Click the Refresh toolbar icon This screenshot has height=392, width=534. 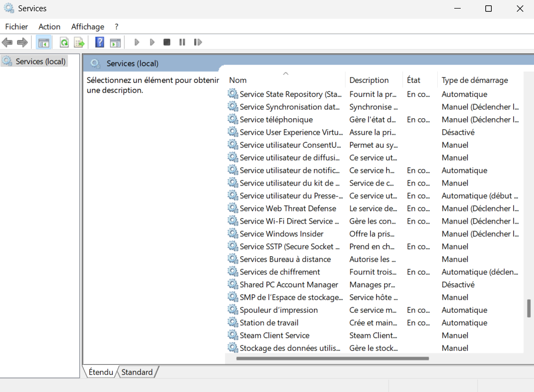pyautogui.click(x=64, y=43)
